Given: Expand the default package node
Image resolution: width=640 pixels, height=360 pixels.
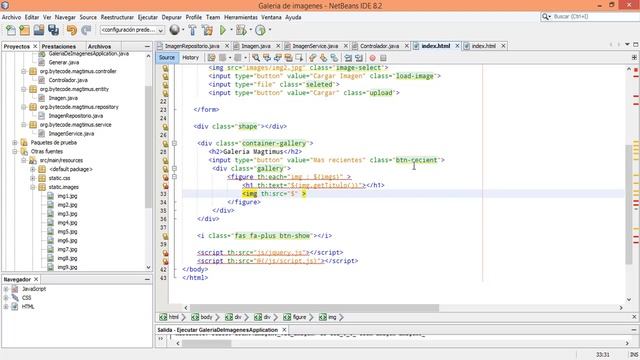Looking at the screenshot, I should [33, 169].
